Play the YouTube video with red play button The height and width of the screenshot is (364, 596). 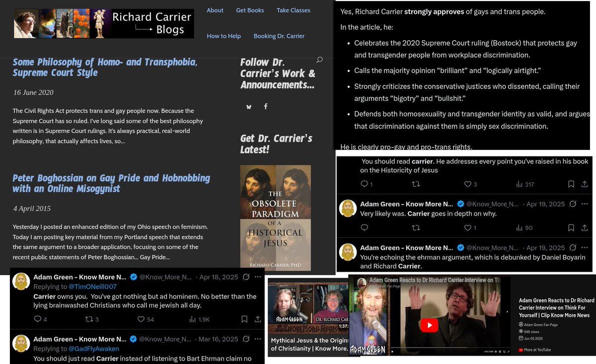(x=430, y=325)
